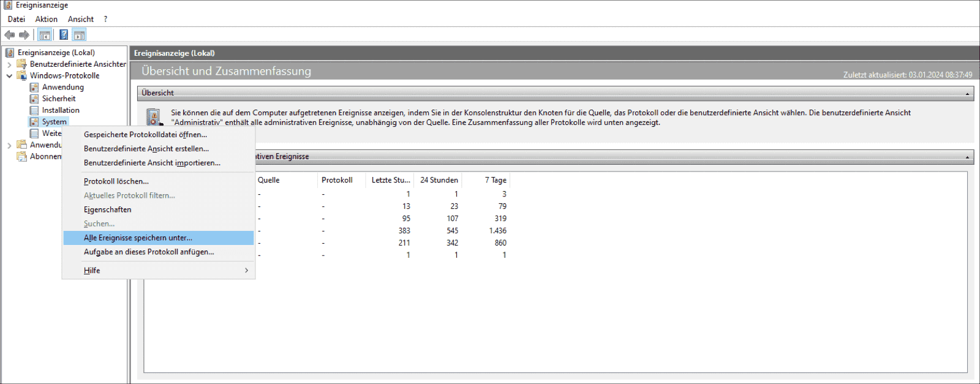Click the 7 Tage column header

point(486,180)
